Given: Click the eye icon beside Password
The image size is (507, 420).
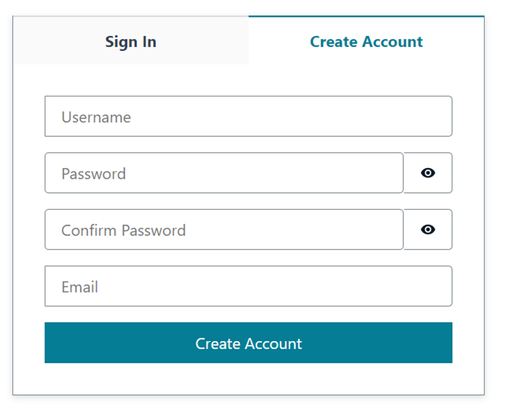Looking at the screenshot, I should 428,173.
